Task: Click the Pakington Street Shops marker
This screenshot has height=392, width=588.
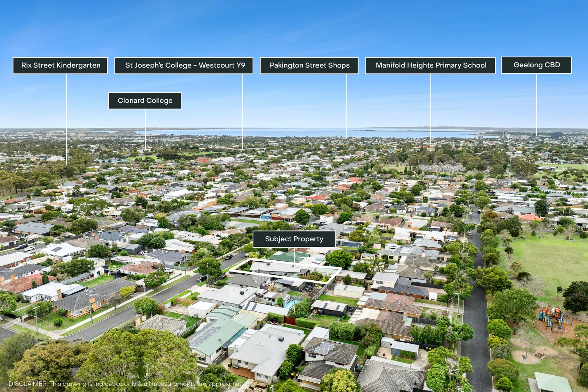Action: click(309, 65)
